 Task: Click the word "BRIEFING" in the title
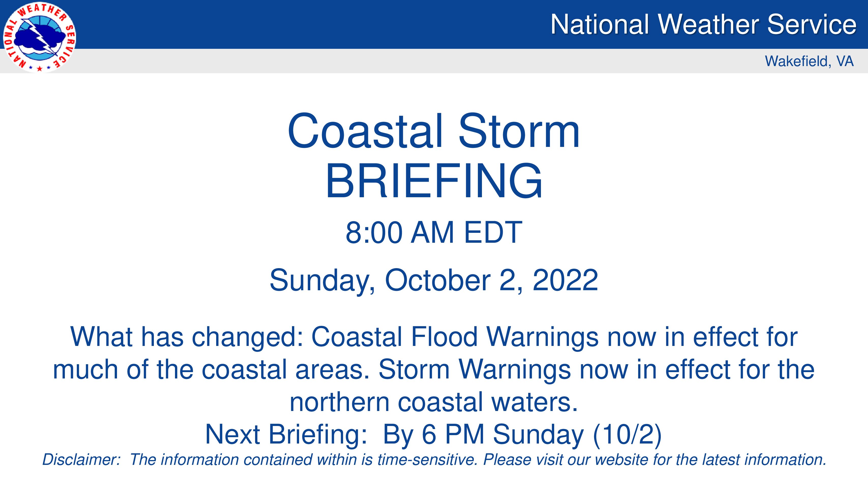click(x=434, y=181)
